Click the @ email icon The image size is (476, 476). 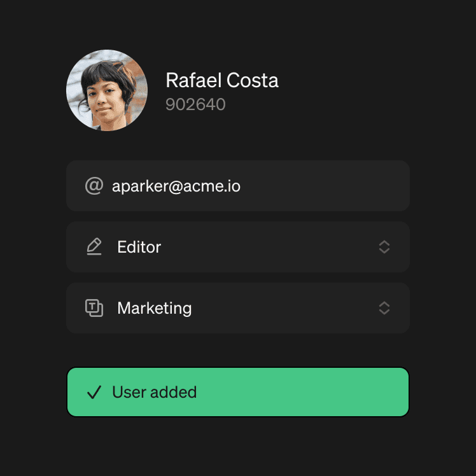tap(94, 186)
